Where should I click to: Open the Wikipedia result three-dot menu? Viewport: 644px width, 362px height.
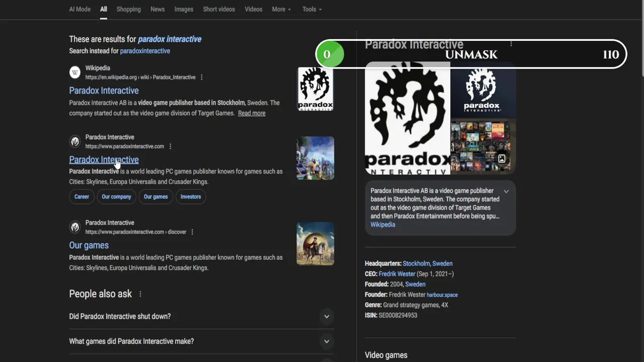[202, 77]
